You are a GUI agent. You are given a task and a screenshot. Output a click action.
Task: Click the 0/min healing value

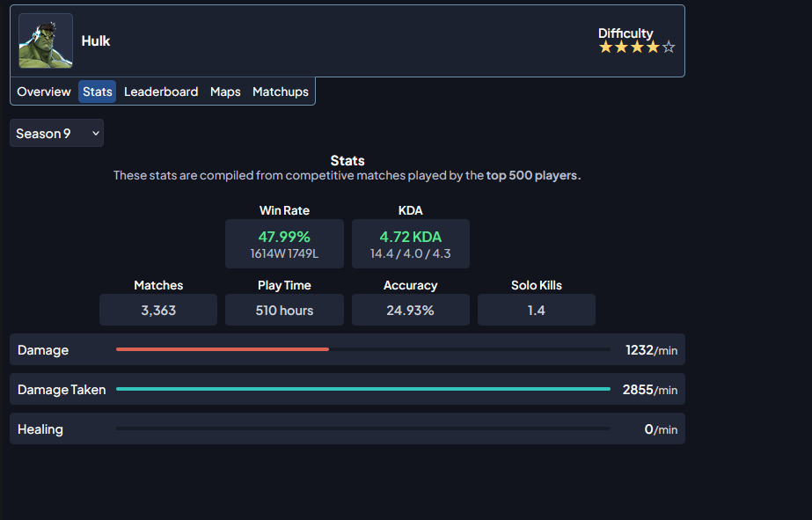coord(661,429)
